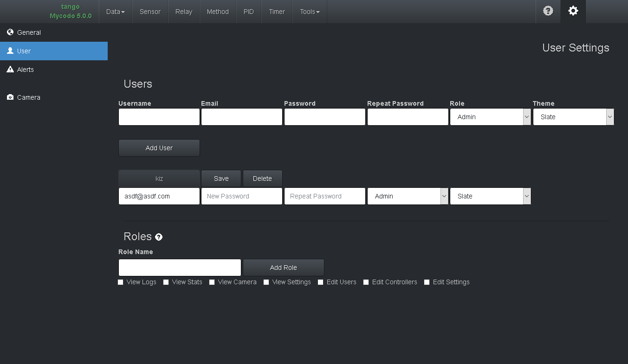Click the Add User button
This screenshot has width=628, height=364.
[x=159, y=148]
